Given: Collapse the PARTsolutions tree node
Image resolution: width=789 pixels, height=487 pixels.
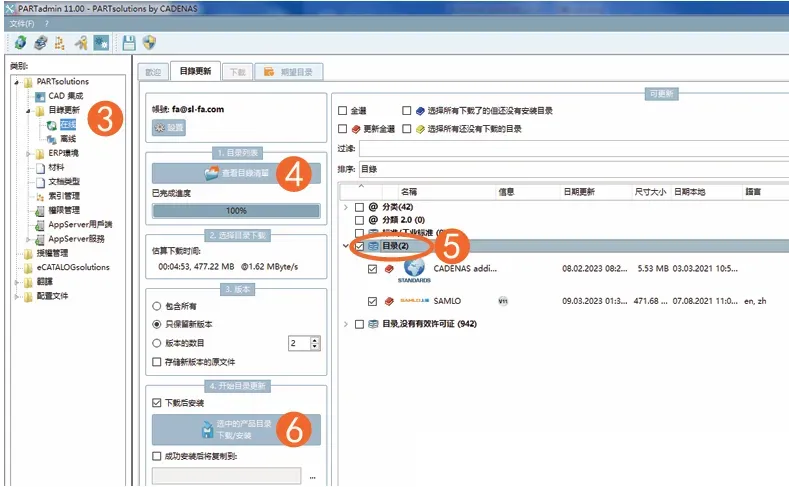Looking at the screenshot, I should [x=16, y=82].
